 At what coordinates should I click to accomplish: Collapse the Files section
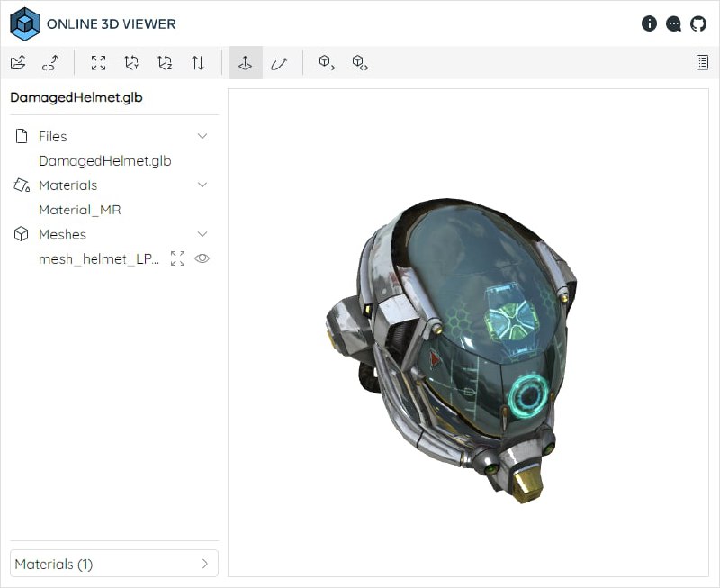click(x=203, y=136)
